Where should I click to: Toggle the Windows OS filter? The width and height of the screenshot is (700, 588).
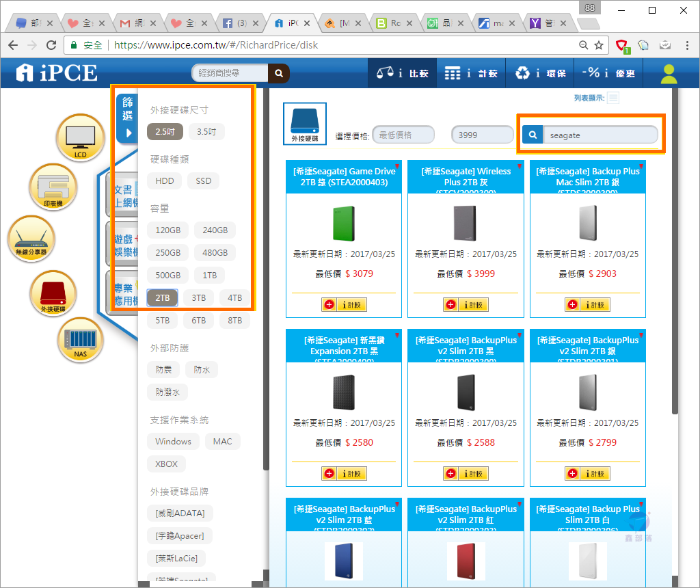[173, 442]
